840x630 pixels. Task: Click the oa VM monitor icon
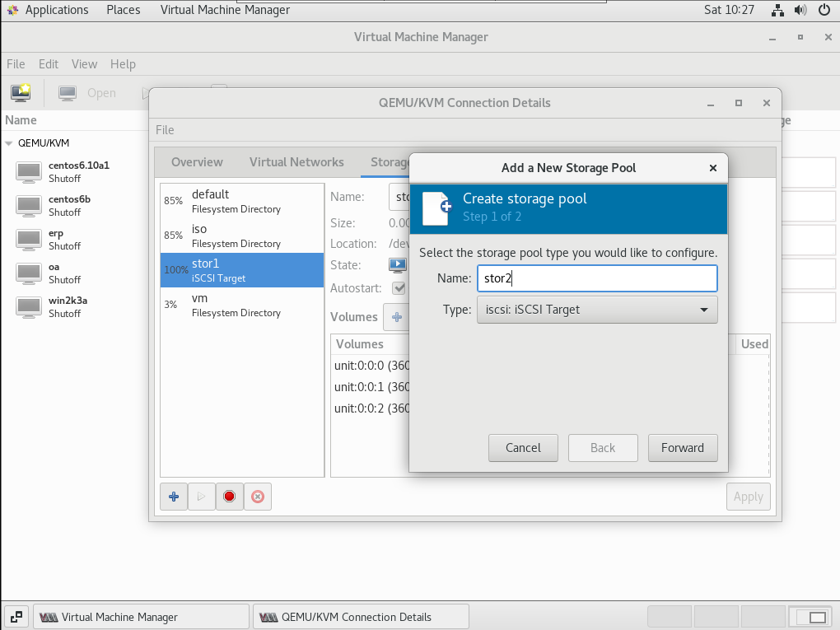28,273
